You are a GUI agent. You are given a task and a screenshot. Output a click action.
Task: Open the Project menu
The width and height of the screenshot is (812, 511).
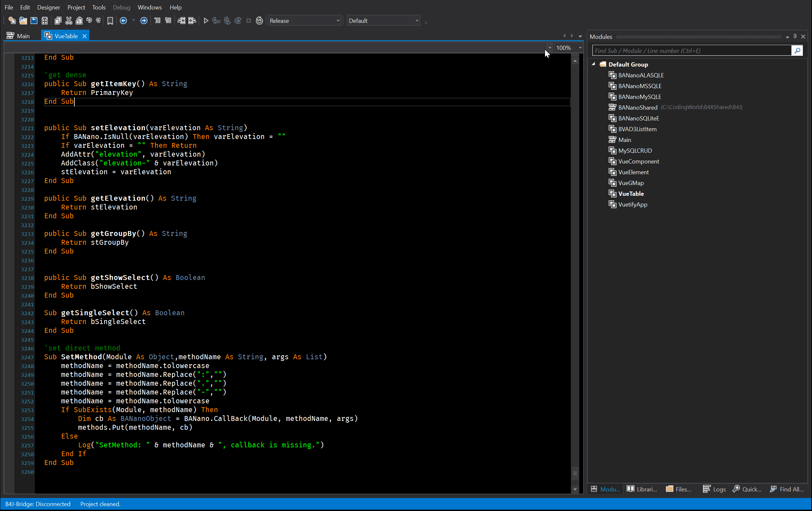(76, 7)
